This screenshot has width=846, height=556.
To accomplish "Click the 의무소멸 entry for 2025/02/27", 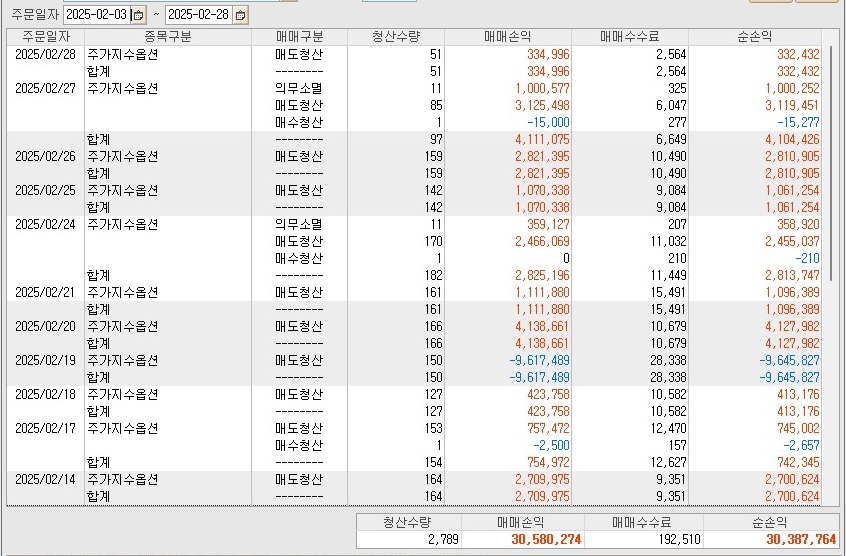I will [x=299, y=88].
